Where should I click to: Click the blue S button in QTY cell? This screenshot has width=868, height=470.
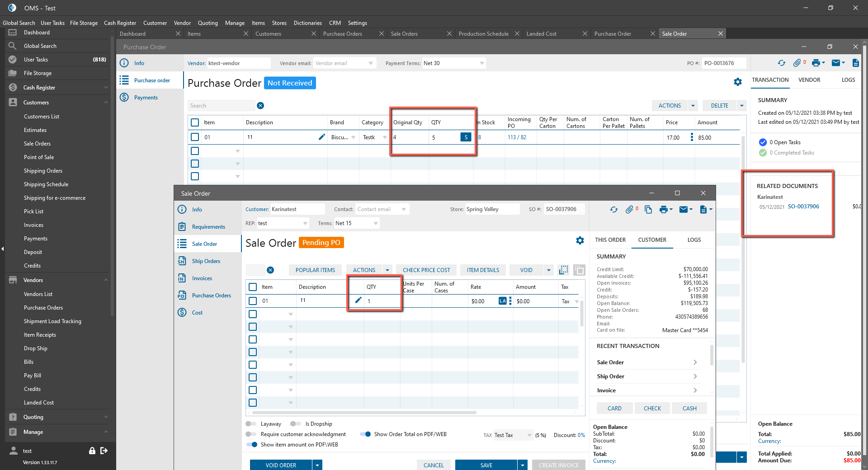click(466, 137)
